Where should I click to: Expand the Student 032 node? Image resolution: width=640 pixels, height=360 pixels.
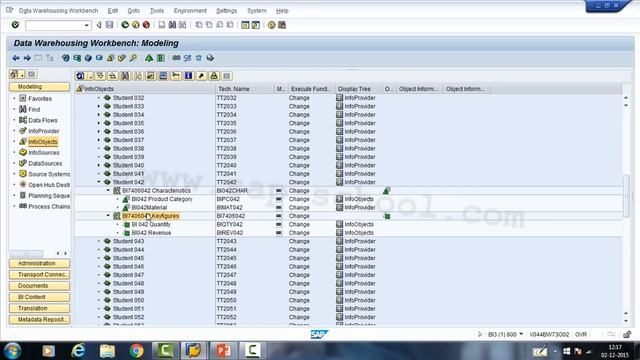tap(99, 98)
